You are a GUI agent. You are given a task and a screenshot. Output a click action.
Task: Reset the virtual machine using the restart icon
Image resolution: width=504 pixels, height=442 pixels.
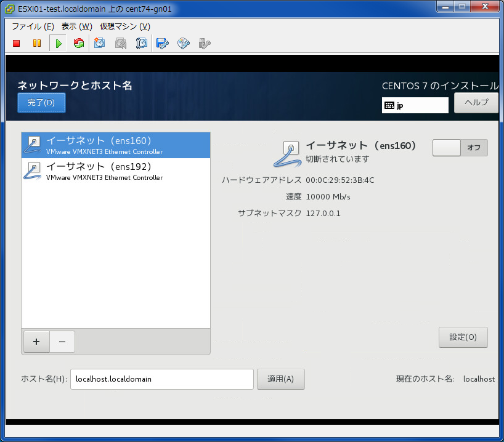tap(79, 43)
